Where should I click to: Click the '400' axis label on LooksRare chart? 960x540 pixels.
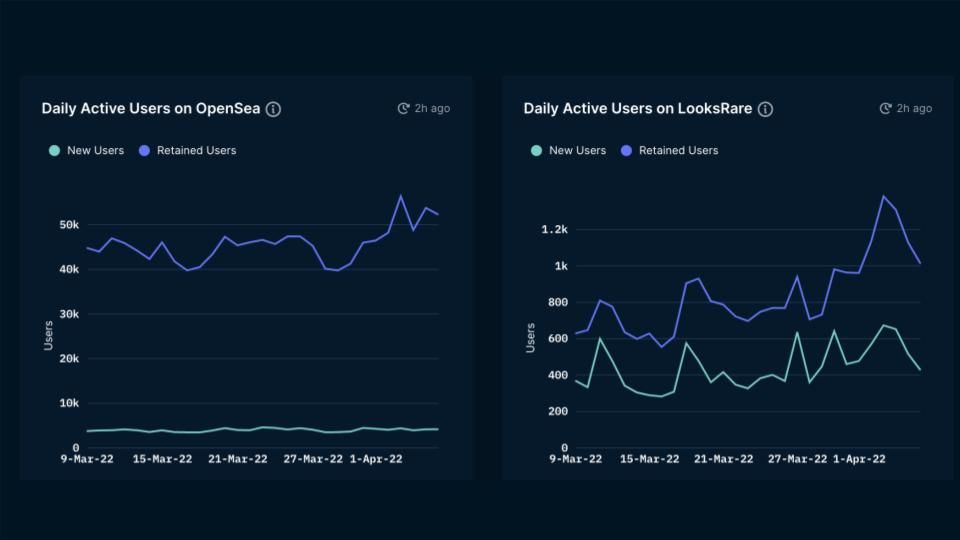point(558,375)
